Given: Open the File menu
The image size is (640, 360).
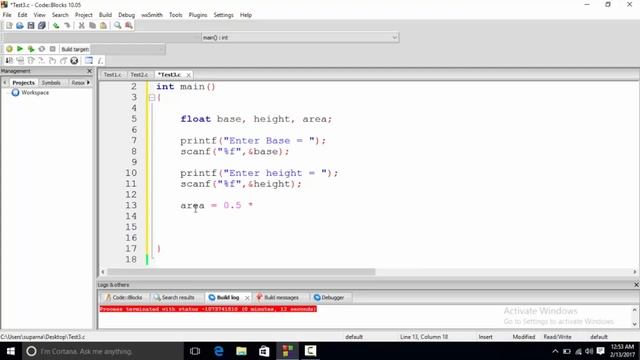Looking at the screenshot, I should click(x=7, y=15).
